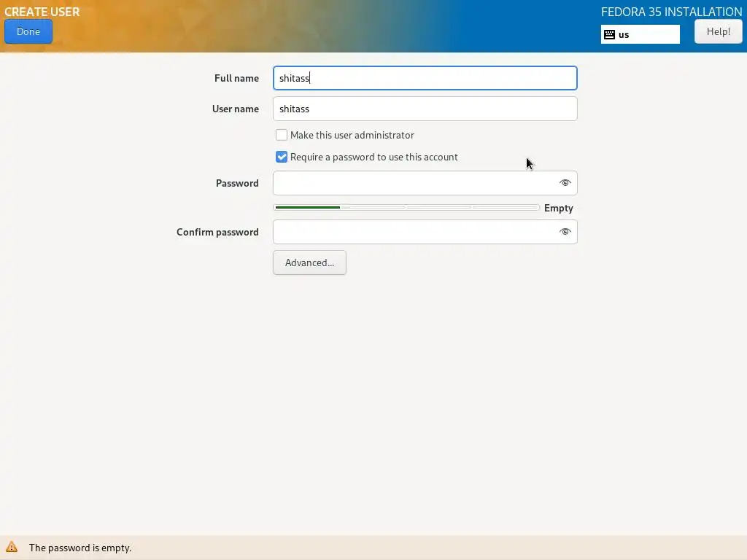
Task: Focus the User name input field
Action: click(x=425, y=109)
